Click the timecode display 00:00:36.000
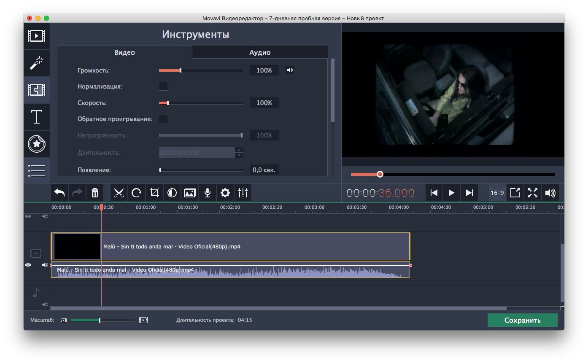 380,193
